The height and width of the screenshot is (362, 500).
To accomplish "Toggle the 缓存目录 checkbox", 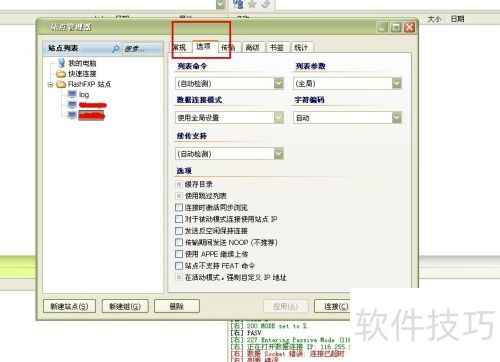I will (179, 184).
